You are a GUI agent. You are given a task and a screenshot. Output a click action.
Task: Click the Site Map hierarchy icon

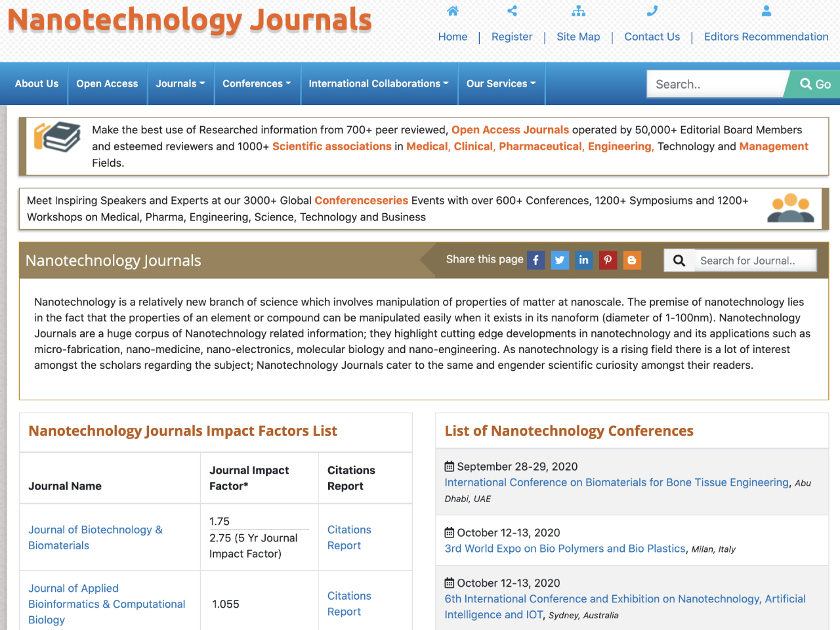(578, 10)
